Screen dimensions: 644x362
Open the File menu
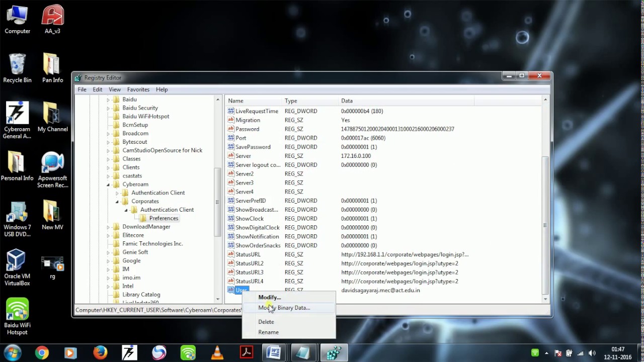[x=82, y=89]
